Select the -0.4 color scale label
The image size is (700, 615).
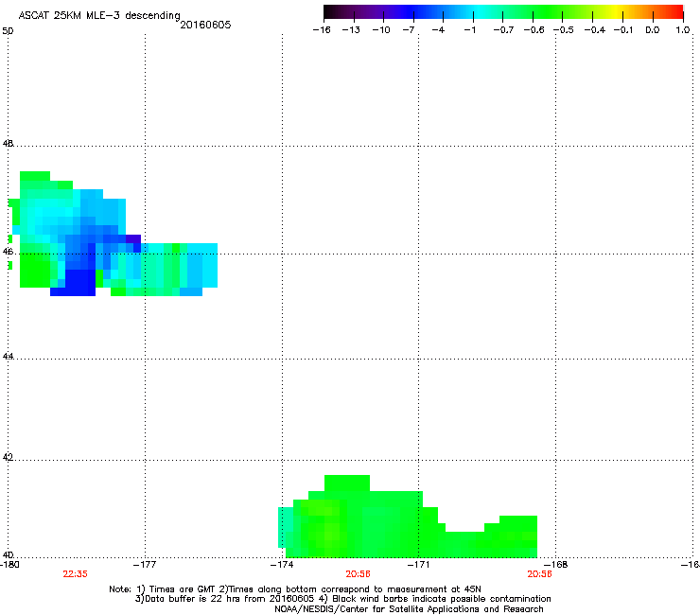tap(595, 30)
